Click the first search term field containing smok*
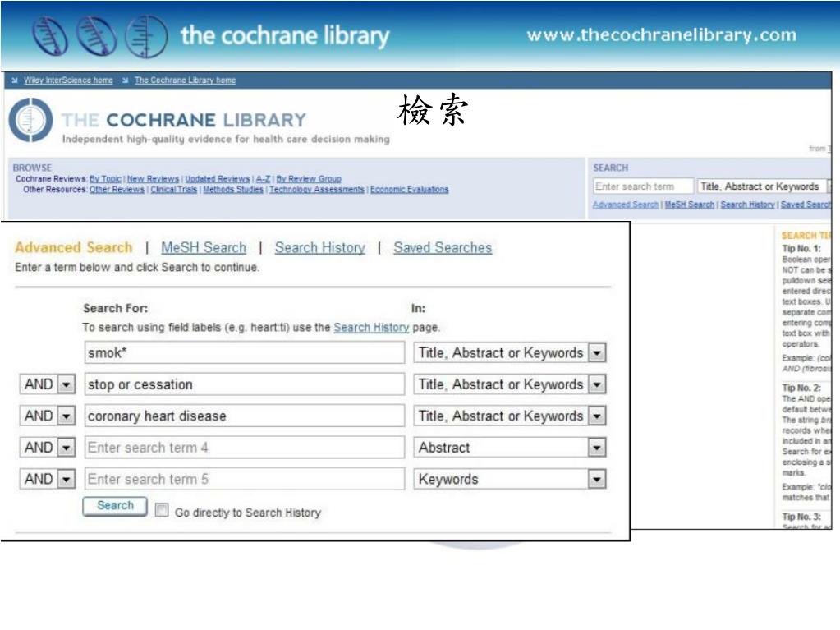 pyautogui.click(x=245, y=353)
